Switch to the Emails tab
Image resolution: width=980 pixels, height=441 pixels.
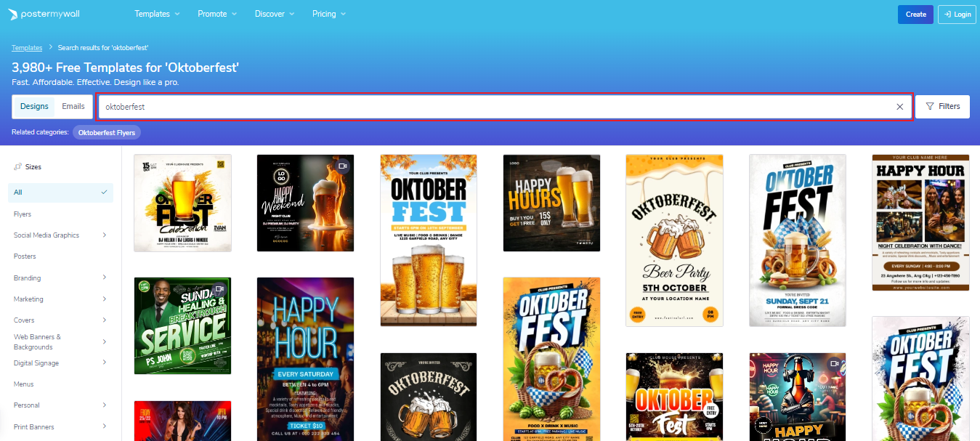[x=73, y=106]
